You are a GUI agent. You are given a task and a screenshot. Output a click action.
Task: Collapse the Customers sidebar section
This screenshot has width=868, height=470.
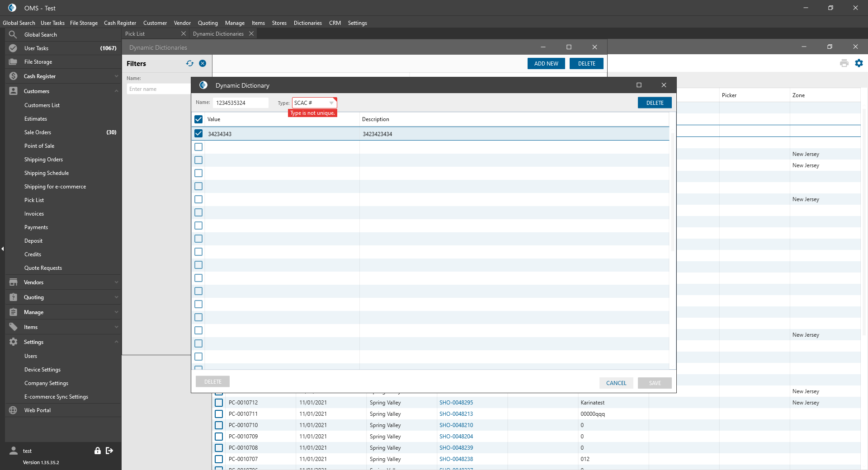coord(116,91)
